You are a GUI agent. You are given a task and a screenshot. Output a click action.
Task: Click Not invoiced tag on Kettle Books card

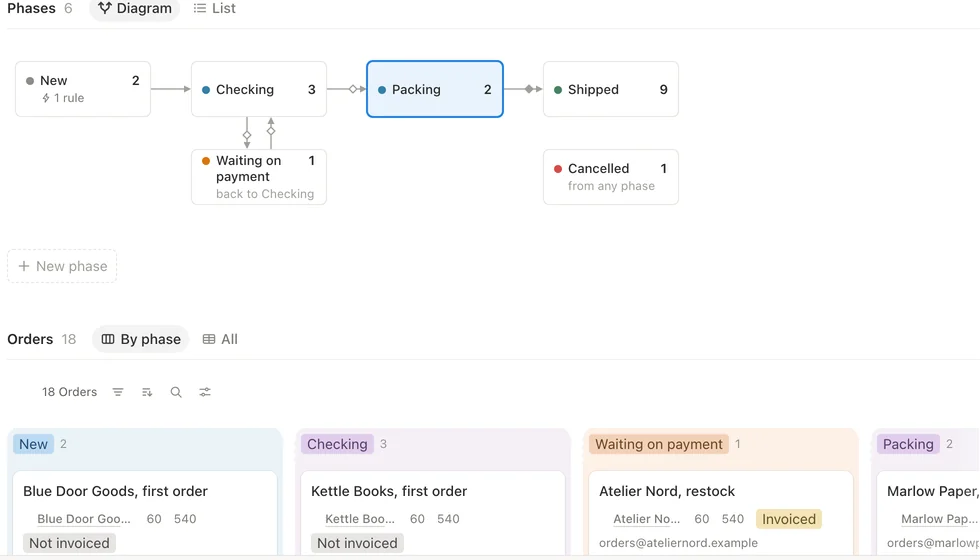click(x=357, y=543)
